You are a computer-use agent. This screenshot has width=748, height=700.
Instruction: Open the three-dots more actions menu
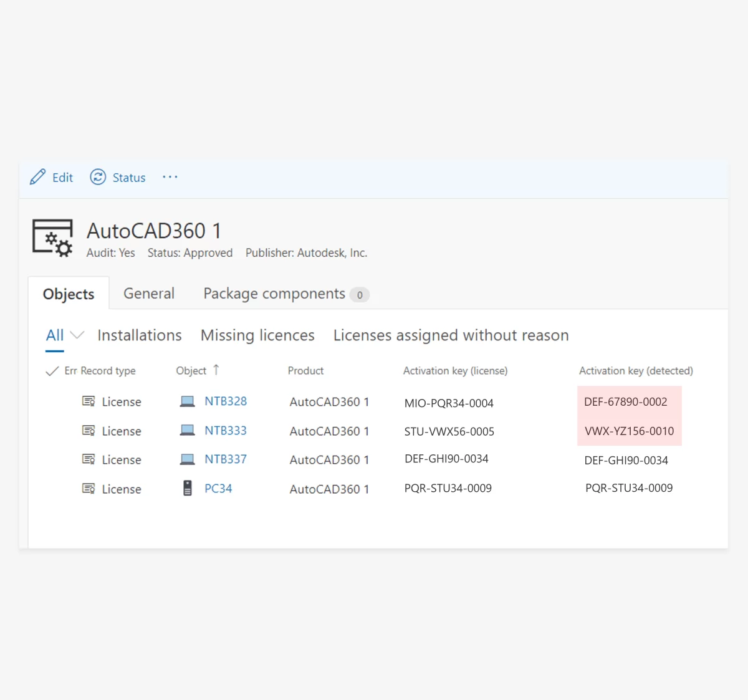click(170, 177)
